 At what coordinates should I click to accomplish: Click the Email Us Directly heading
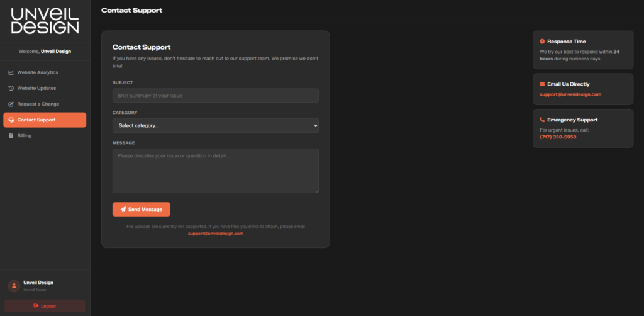point(568,84)
